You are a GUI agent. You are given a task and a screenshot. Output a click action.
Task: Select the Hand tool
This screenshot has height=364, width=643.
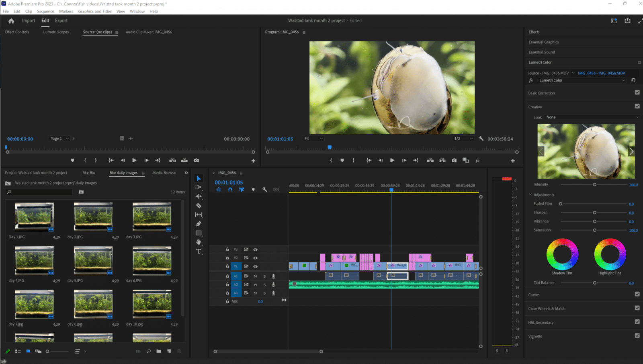click(x=199, y=242)
